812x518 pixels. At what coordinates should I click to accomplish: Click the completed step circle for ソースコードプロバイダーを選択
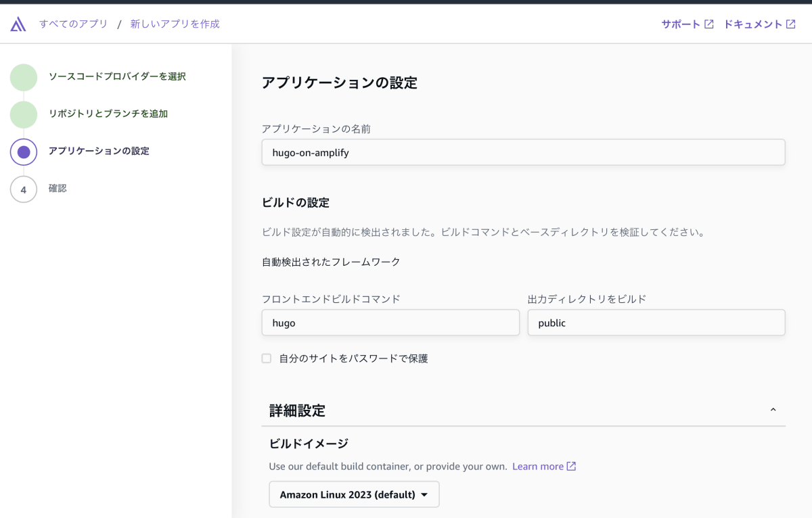point(24,77)
